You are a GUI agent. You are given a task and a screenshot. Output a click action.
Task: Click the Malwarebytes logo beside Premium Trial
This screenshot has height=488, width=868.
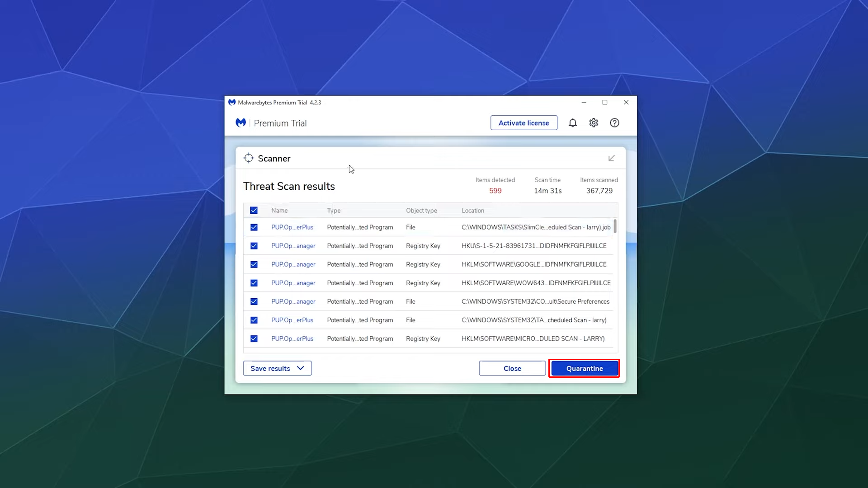(241, 123)
